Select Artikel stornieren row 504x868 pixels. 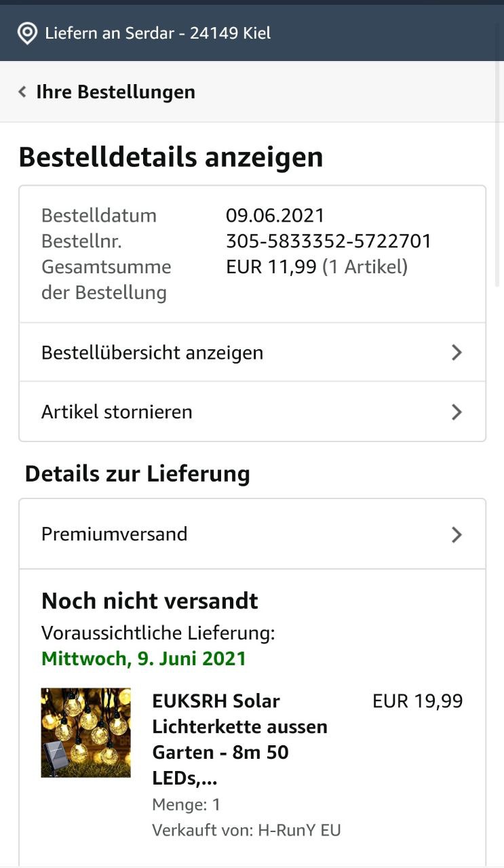(252, 412)
